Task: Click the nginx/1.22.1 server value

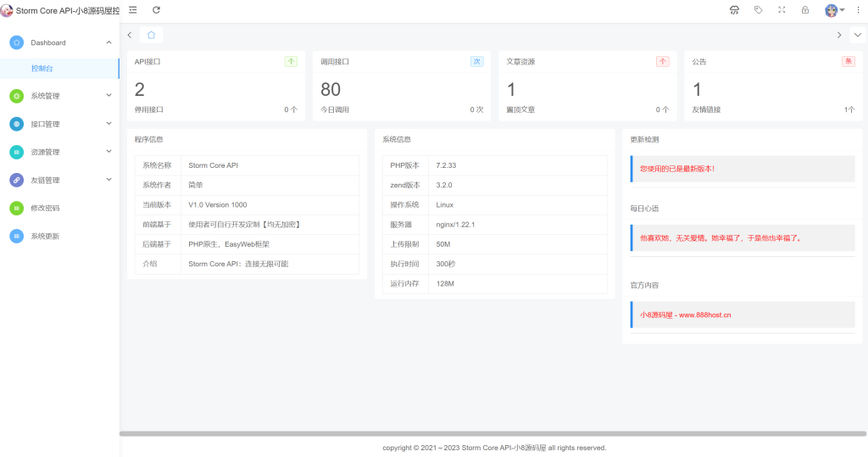Action: pos(455,225)
